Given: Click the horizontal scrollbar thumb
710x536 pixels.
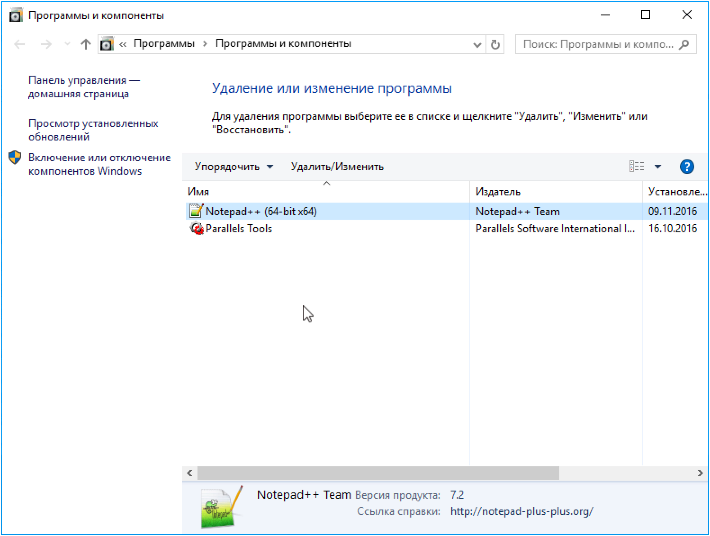Looking at the screenshot, I should [378, 473].
